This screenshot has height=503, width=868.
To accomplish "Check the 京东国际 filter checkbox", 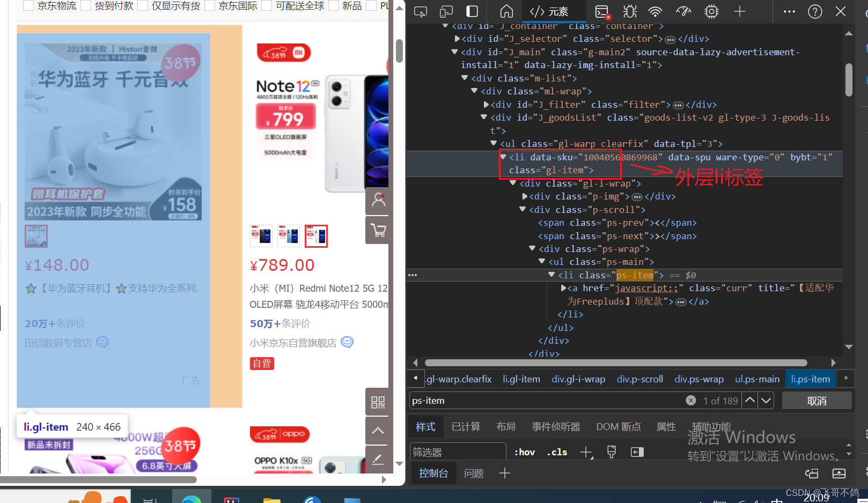I will [210, 6].
